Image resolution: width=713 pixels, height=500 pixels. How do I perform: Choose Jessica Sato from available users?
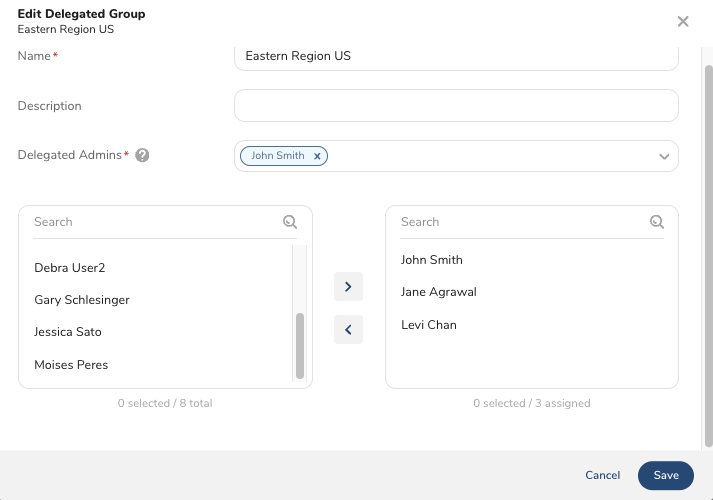68,332
